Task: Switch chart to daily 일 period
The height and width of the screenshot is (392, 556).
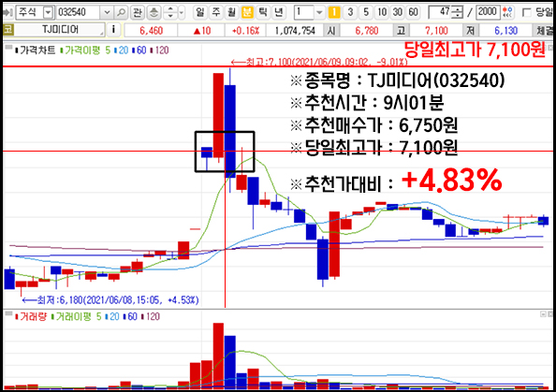Action: [x=200, y=12]
